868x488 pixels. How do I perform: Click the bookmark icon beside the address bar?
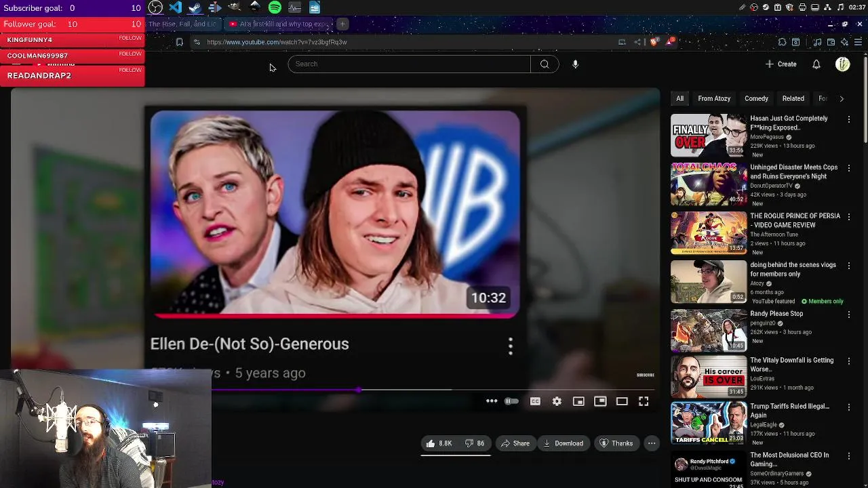(179, 42)
